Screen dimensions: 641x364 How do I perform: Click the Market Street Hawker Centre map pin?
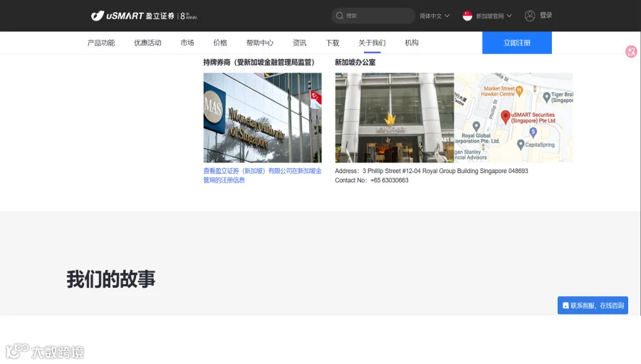[519, 90]
